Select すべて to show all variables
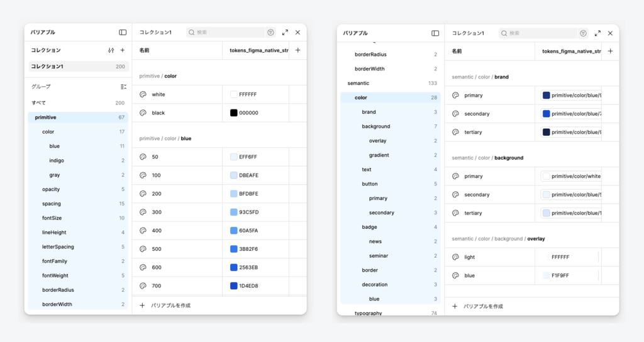644x342 pixels. [x=39, y=102]
